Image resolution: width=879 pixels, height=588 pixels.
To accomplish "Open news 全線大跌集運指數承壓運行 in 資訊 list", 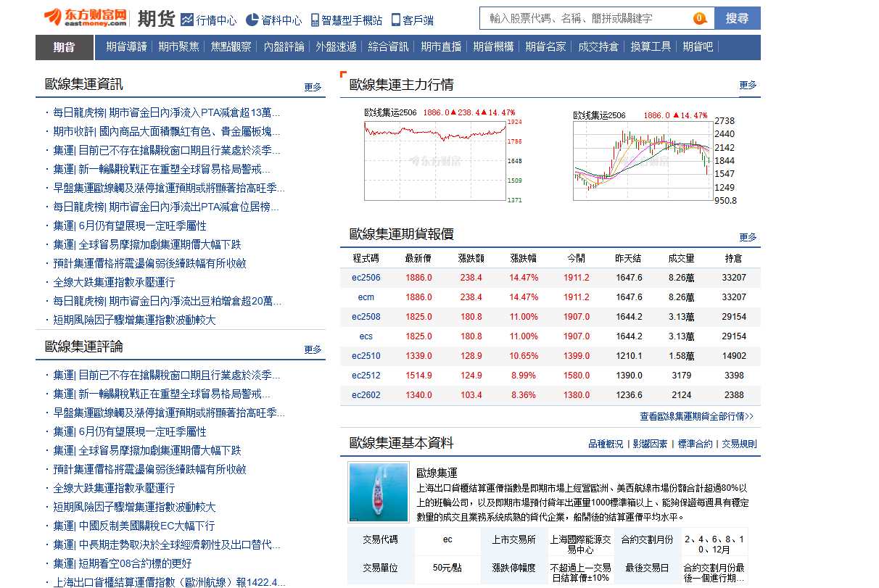I will tap(114, 282).
